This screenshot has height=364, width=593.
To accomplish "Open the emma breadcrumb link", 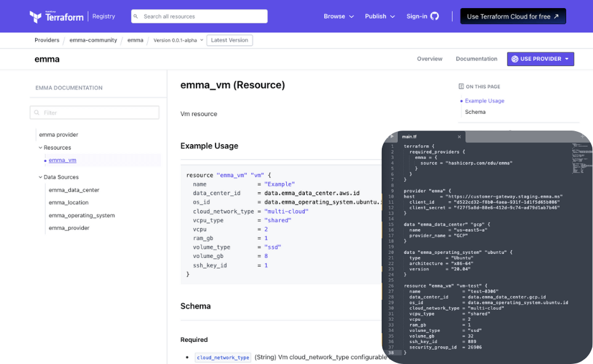I will click(135, 40).
